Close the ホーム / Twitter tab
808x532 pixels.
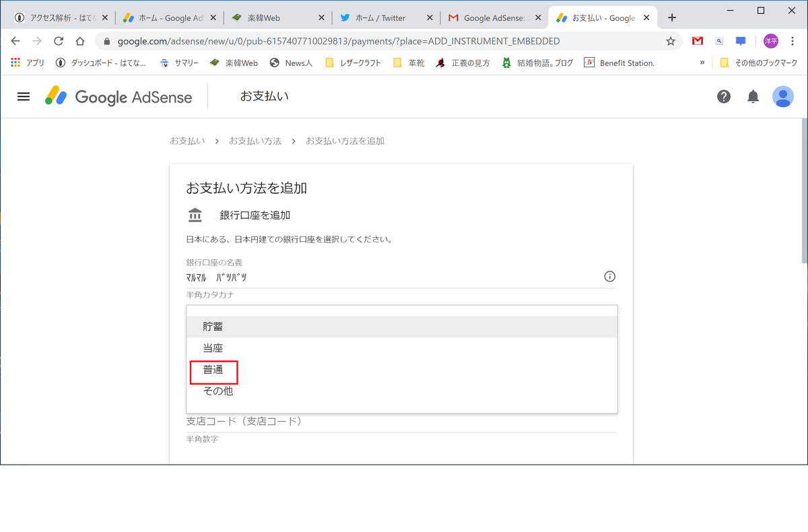click(x=430, y=18)
